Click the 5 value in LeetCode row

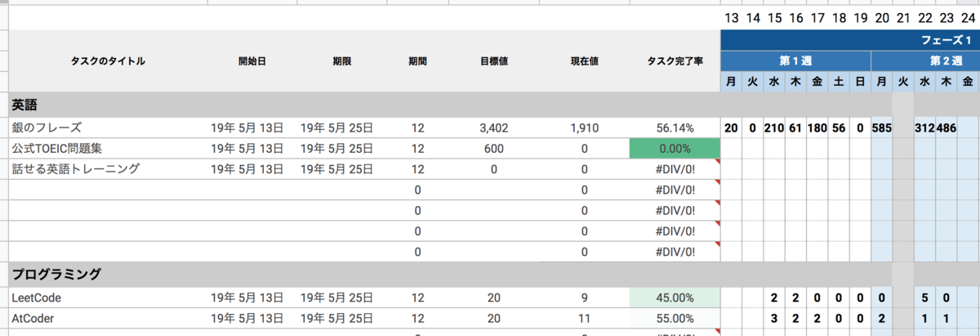(x=924, y=298)
